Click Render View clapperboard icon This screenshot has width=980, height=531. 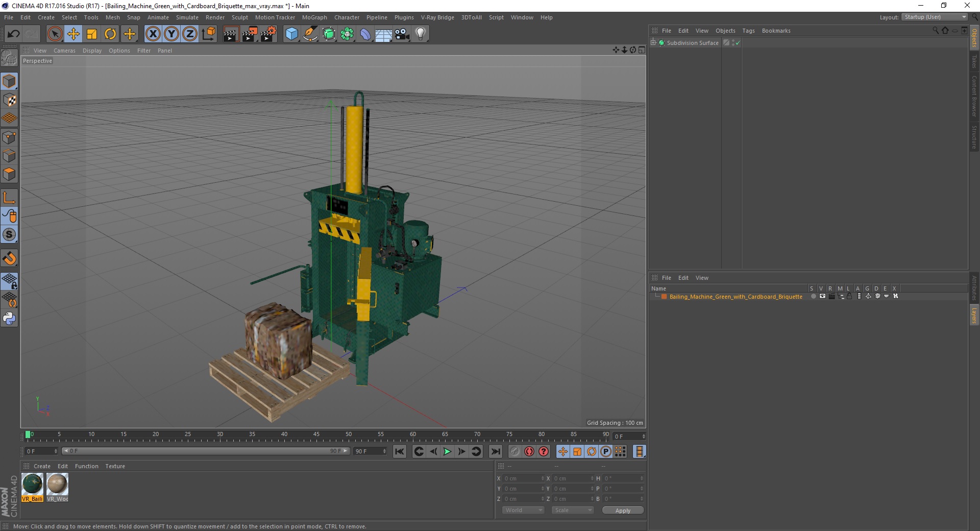[x=231, y=34]
